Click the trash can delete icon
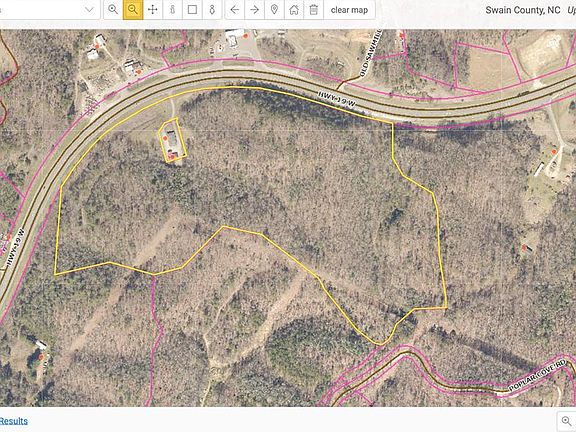 click(313, 10)
